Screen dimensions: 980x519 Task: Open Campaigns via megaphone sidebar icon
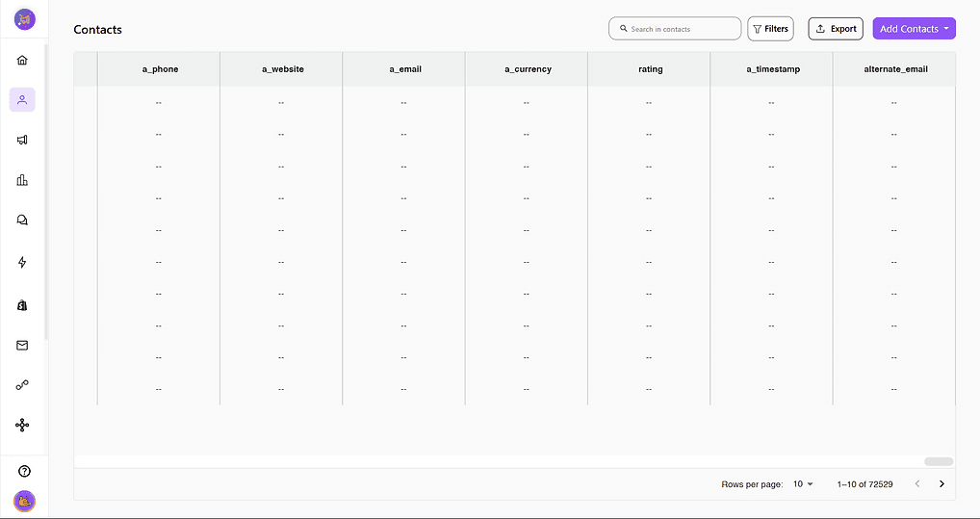pos(22,140)
